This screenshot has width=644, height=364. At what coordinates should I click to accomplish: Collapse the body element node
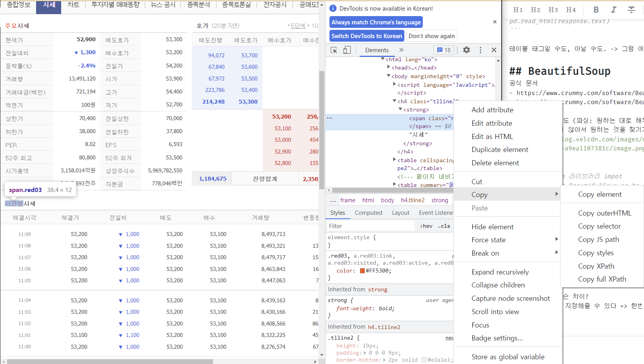[389, 76]
